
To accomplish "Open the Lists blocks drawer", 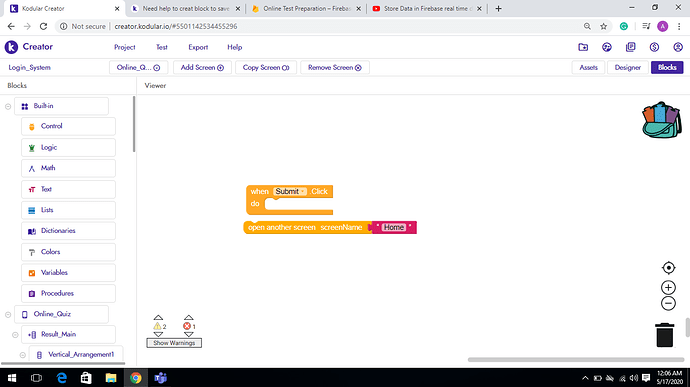I will click(x=68, y=210).
